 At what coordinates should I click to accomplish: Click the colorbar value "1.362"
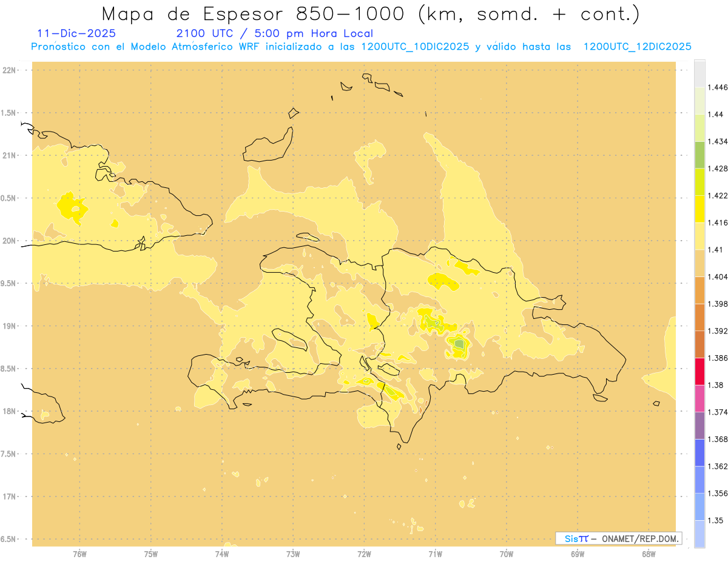[718, 466]
